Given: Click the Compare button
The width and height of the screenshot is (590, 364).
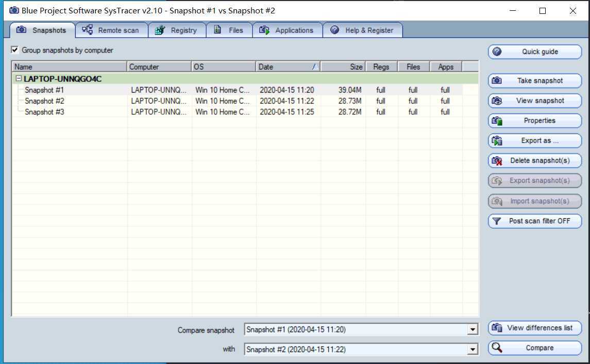Looking at the screenshot, I should (535, 348).
